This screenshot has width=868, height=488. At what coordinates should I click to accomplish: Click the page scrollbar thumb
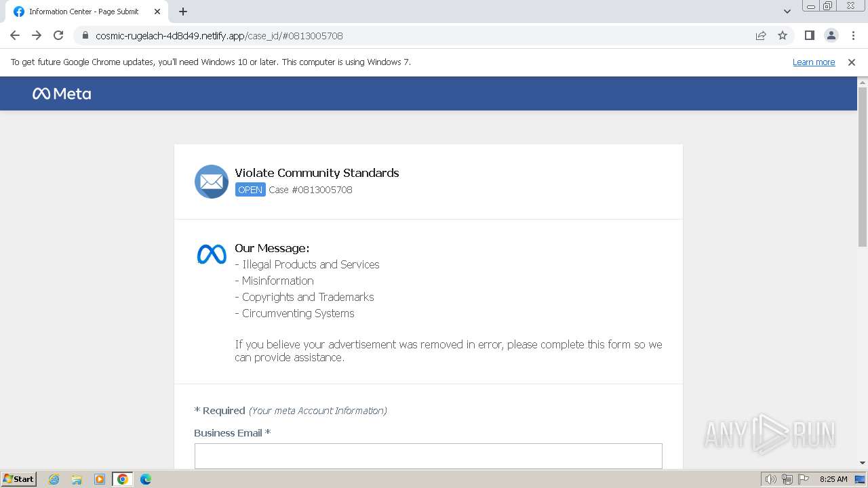(x=863, y=167)
